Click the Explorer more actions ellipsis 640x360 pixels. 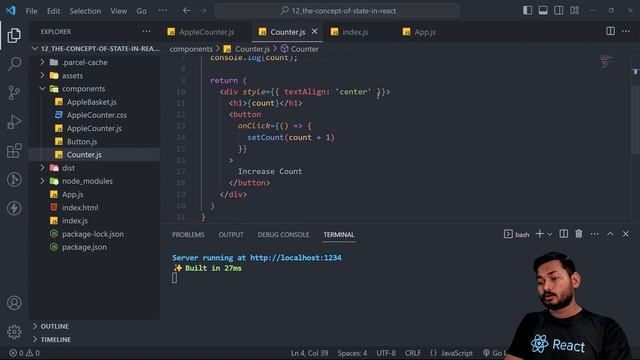pos(146,31)
